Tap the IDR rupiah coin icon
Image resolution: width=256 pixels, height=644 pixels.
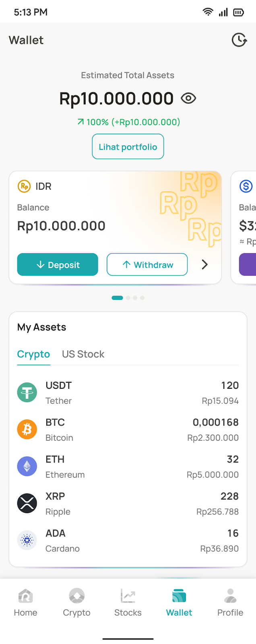point(24,186)
